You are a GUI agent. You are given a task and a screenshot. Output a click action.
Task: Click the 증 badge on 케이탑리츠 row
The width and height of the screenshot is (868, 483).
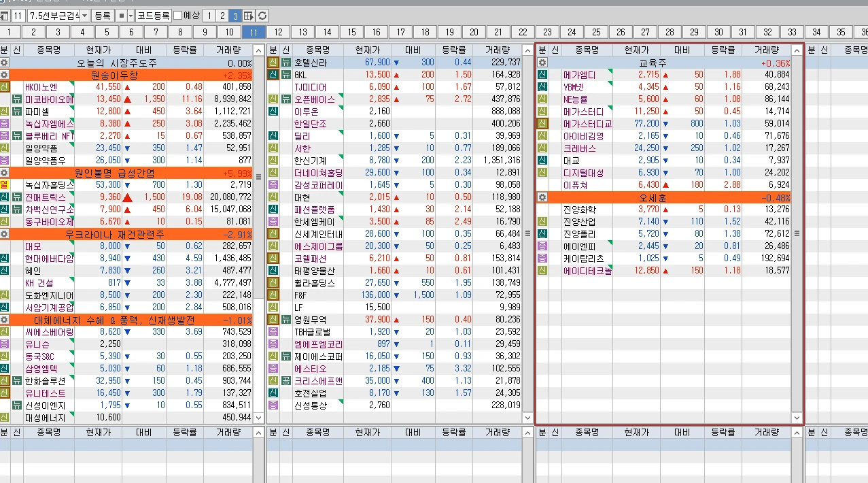tap(542, 259)
